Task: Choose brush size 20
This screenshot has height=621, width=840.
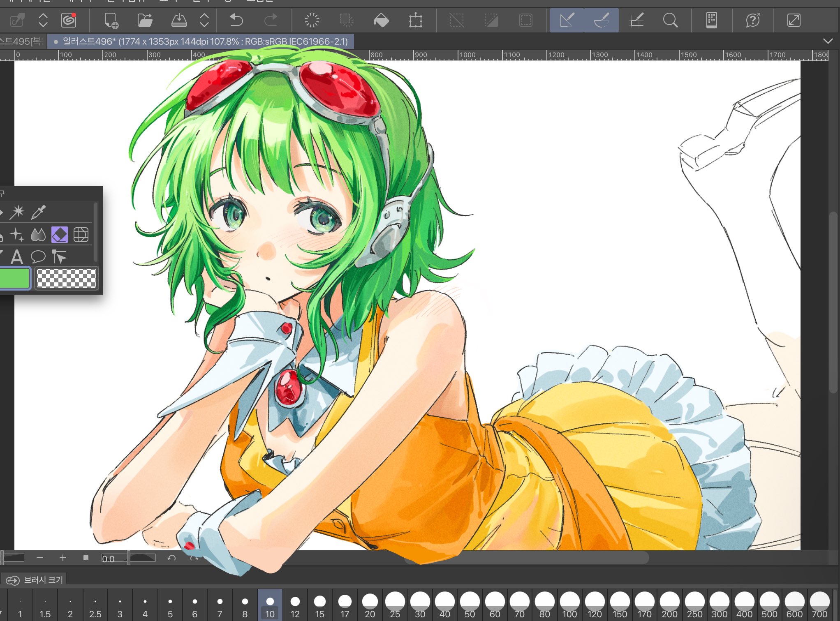Action: point(370,605)
